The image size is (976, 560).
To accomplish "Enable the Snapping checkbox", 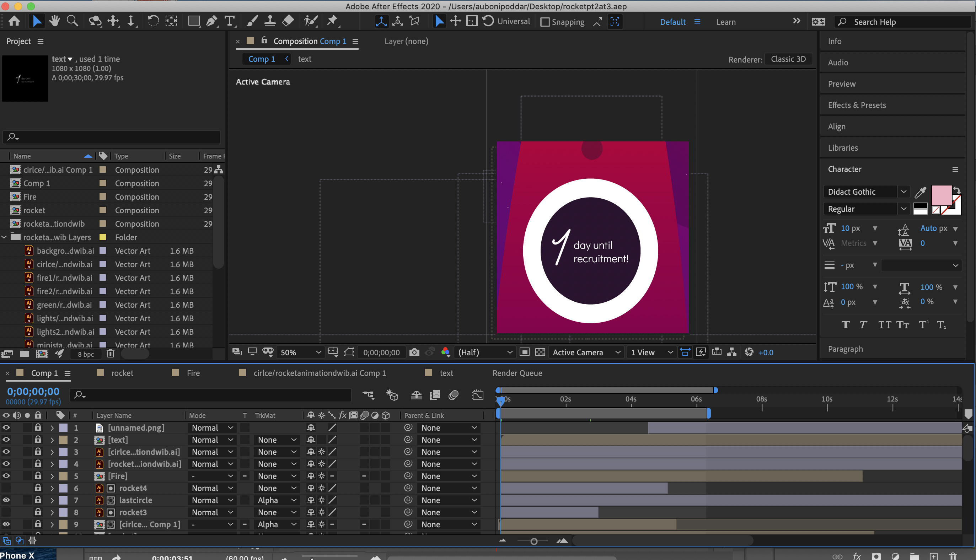I will (545, 22).
